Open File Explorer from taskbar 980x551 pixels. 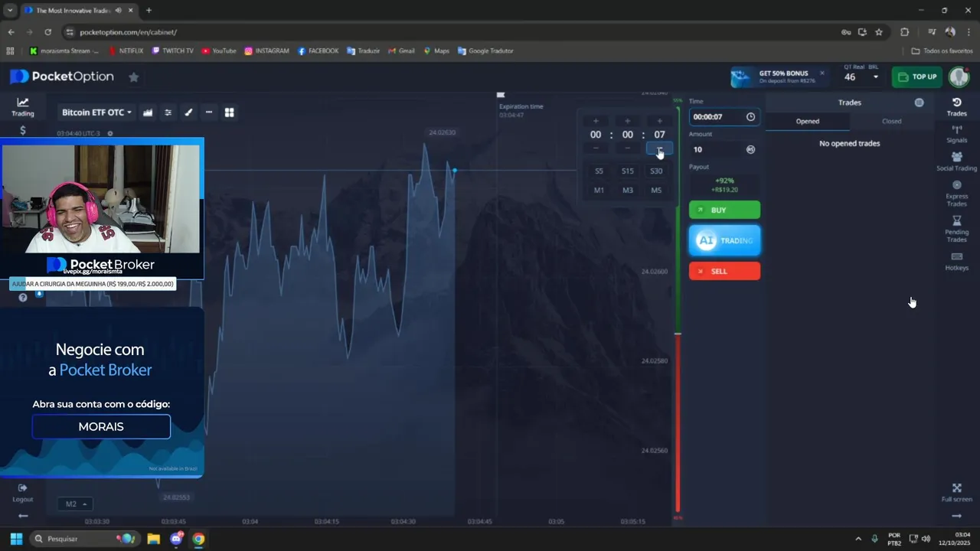(x=153, y=539)
